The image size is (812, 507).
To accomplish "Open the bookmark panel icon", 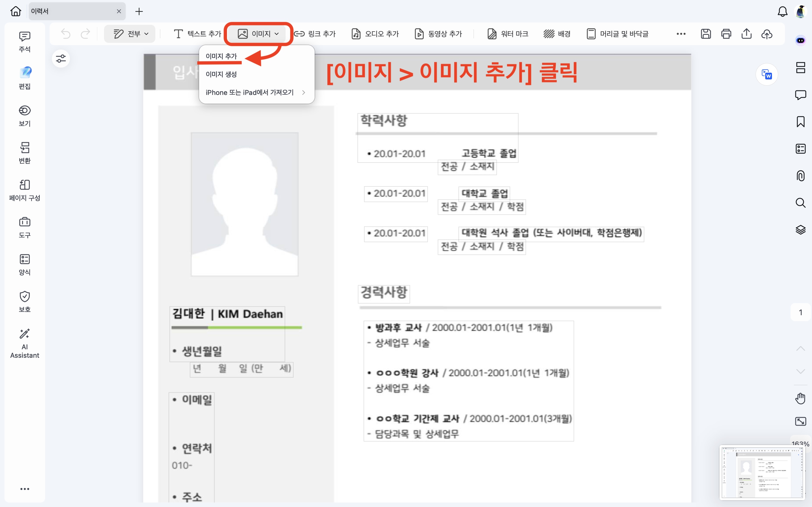I will click(x=800, y=122).
